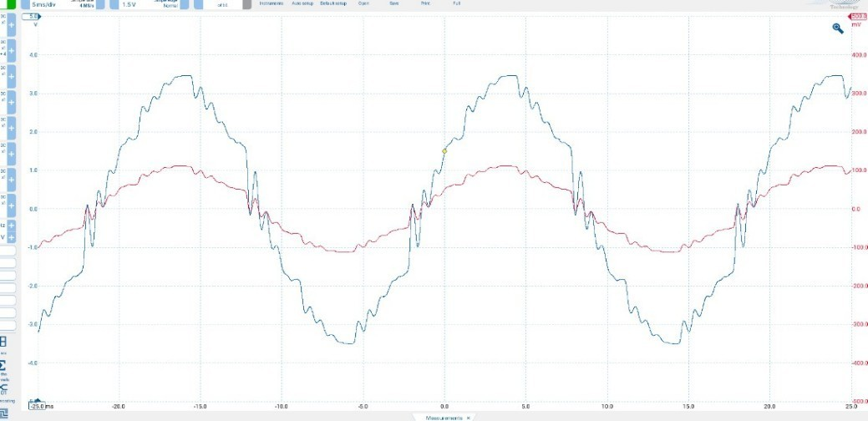Open the Instruments menu
The image size is (868, 421).
tap(272, 3)
